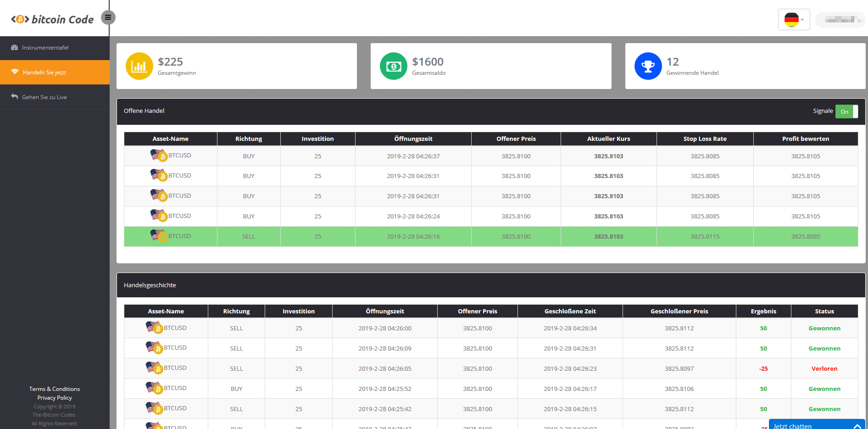Select the green highlighted SELL trade row

[x=491, y=236]
